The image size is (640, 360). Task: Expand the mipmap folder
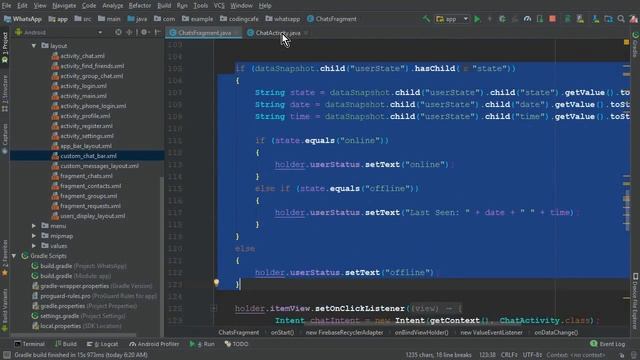tap(34, 236)
